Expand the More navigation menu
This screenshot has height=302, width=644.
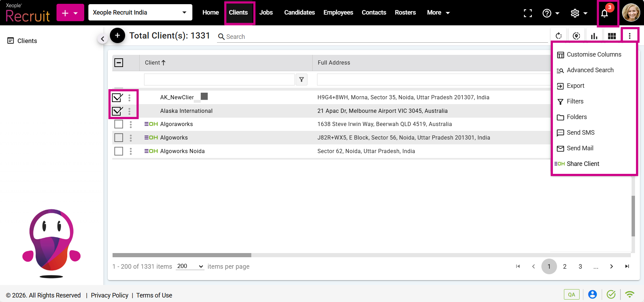(438, 12)
